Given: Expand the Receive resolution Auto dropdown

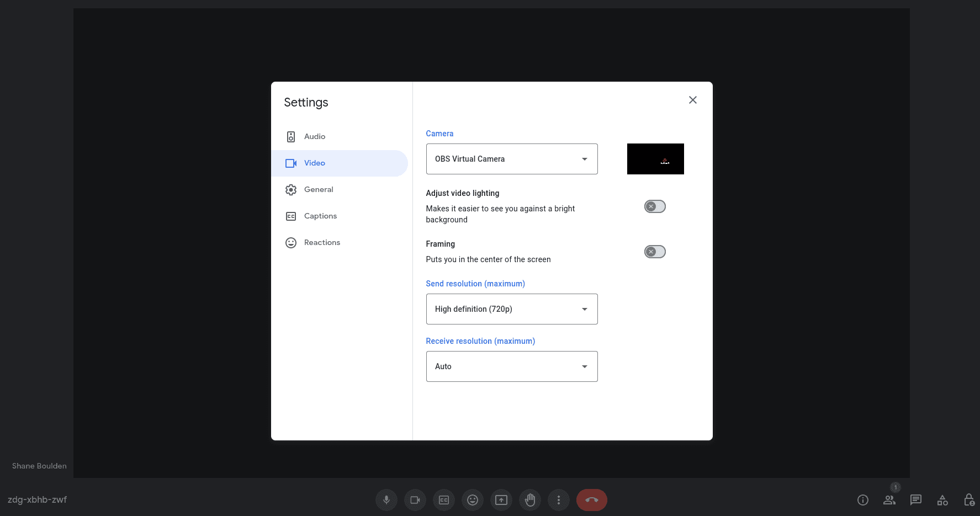Looking at the screenshot, I should pos(512,366).
